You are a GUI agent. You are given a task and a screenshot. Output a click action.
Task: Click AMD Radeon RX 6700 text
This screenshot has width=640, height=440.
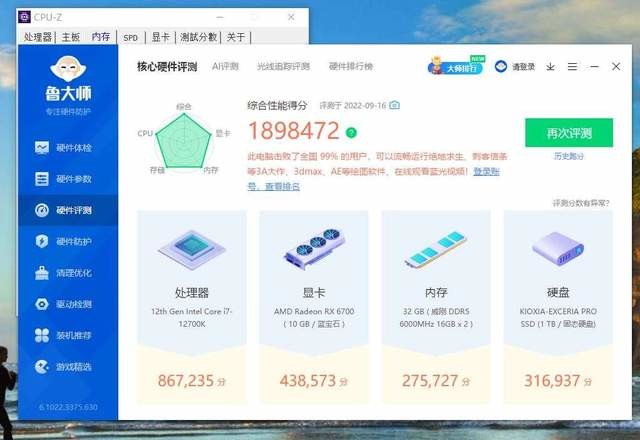click(x=314, y=311)
